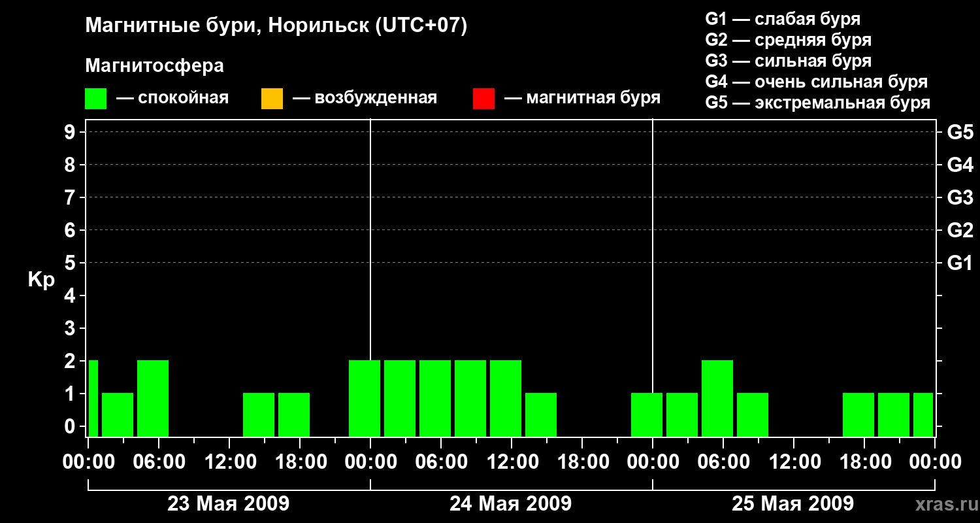Click the green 'спокойная' legend swatch
980x523 pixels.
click(96, 99)
